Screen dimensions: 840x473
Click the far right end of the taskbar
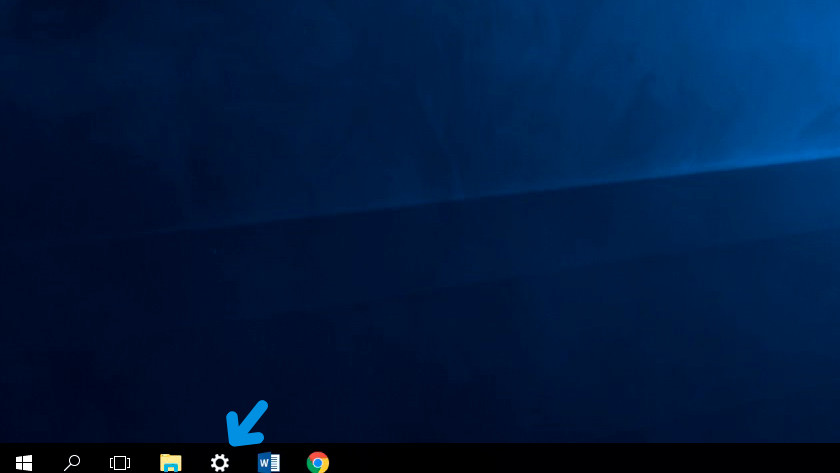(x=830, y=460)
